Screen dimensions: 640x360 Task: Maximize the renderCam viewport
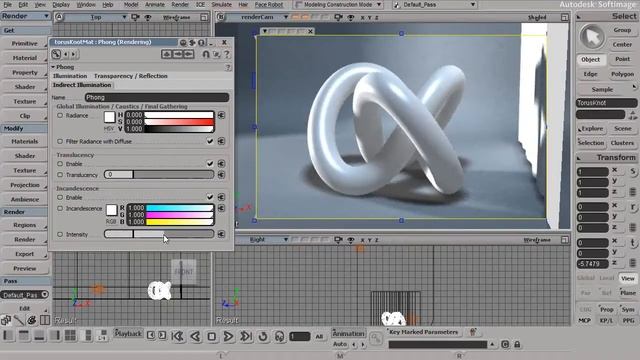click(564, 17)
